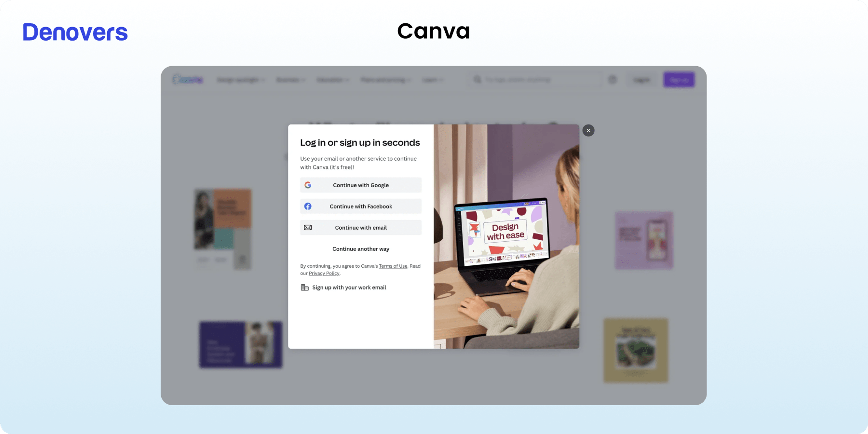Viewport: 868px width, 434px height.
Task: Click the blurred yellow food template thumbnail
Action: [x=636, y=350]
